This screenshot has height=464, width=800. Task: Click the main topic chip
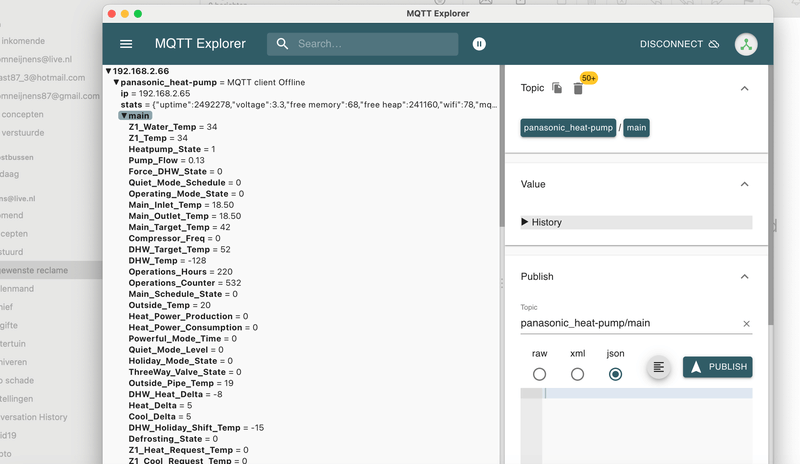(x=636, y=128)
